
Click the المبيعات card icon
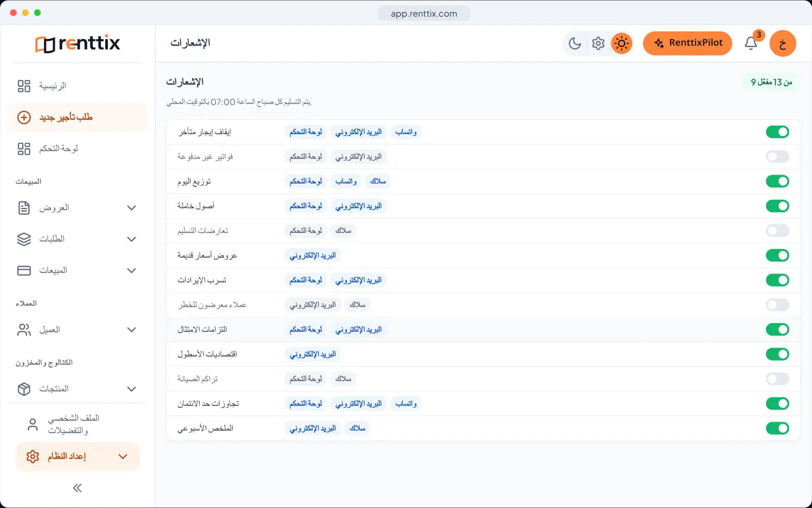(24, 270)
